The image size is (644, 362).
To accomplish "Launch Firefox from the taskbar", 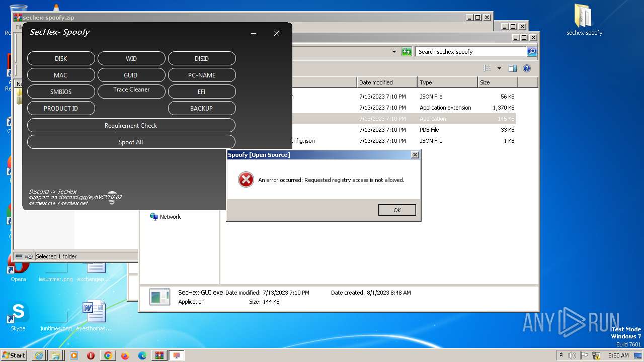I will (x=125, y=355).
